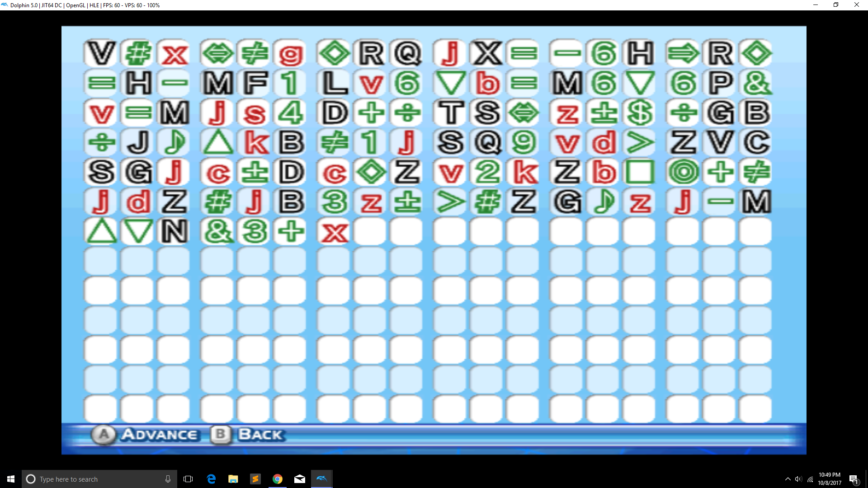Pick the green dollar sign symbol
Screen dimensions: 868x488
[640, 113]
